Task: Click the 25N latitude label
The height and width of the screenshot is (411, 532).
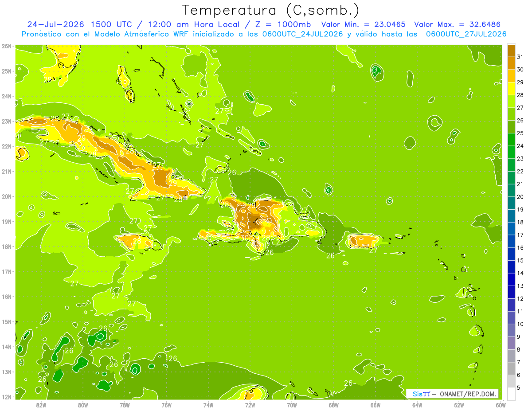Action: 6,71
